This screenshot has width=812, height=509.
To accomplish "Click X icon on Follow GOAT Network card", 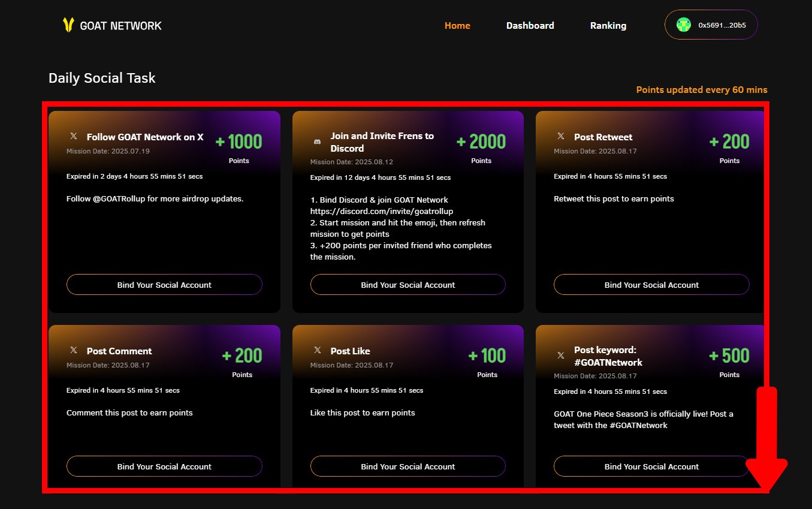I will [74, 137].
